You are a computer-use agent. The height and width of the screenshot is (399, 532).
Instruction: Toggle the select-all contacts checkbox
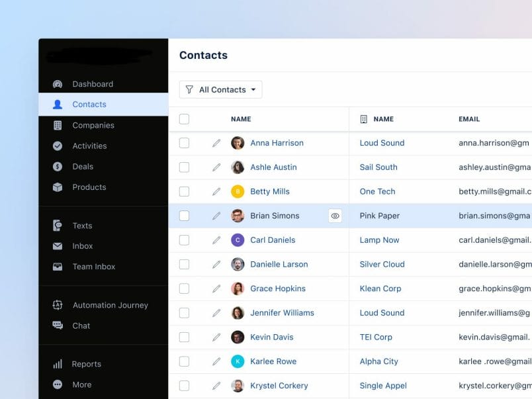(x=184, y=119)
